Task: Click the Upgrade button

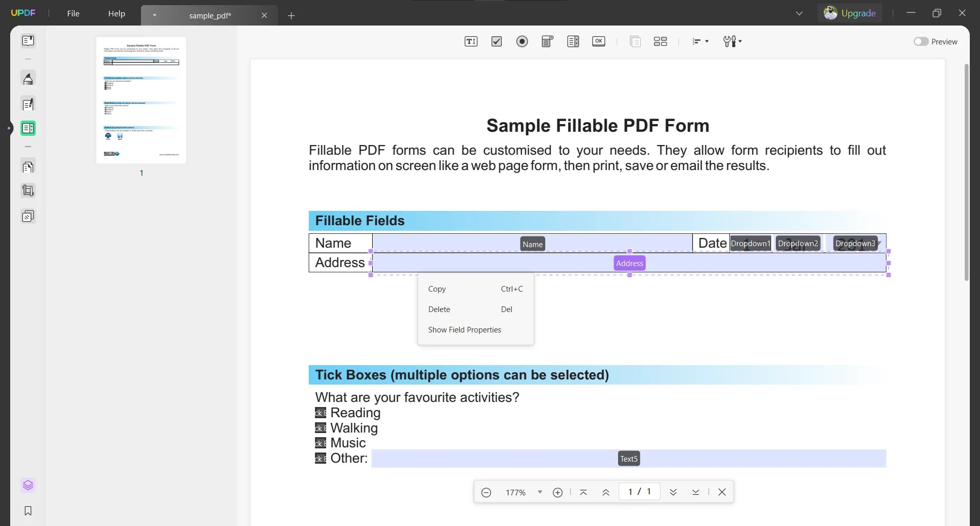Action: [x=858, y=13]
